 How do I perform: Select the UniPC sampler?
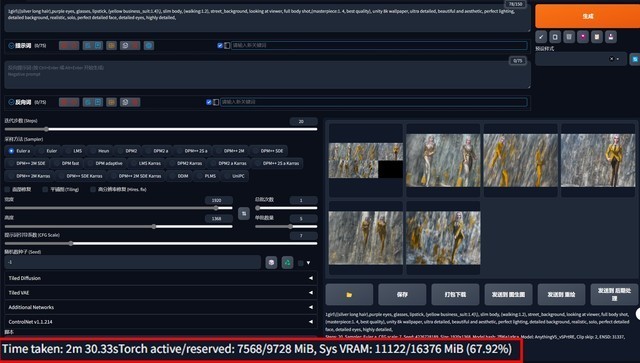(x=235, y=176)
